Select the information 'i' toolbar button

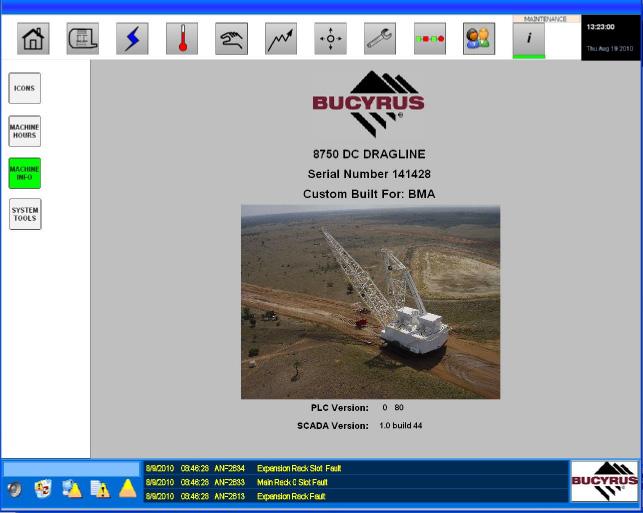529,39
